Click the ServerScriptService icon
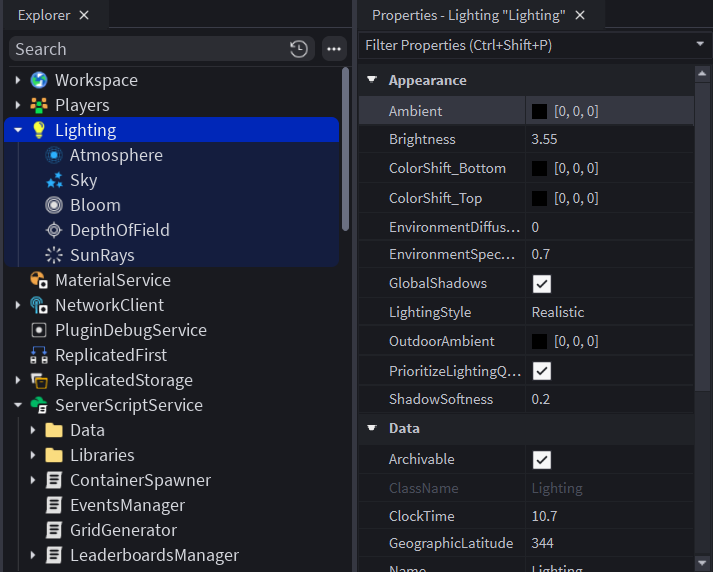Screen dimensions: 713x572 click(39, 405)
